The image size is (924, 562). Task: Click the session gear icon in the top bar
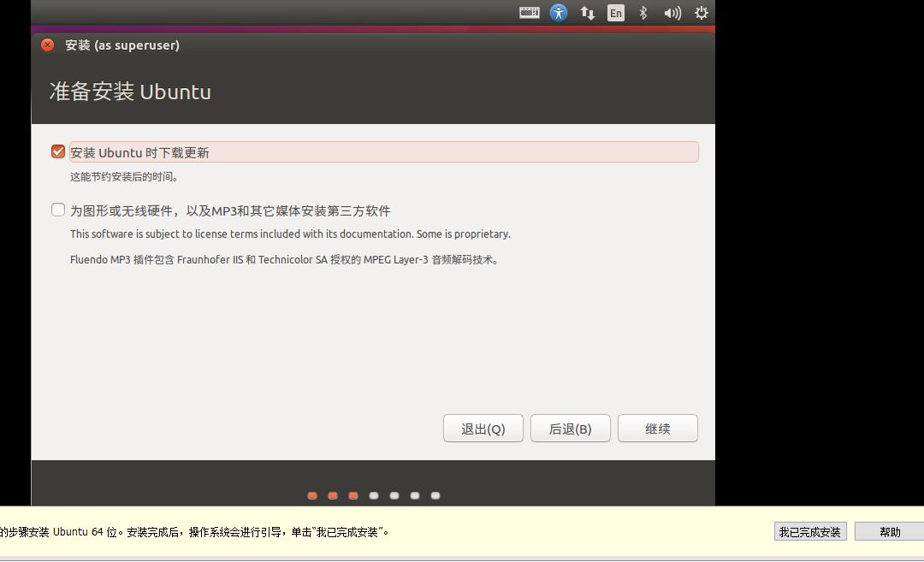[702, 12]
